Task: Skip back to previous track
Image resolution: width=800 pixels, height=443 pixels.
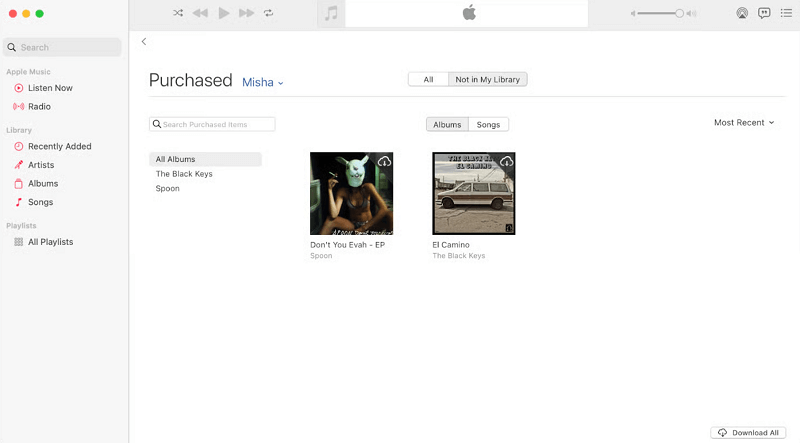Action: (200, 13)
